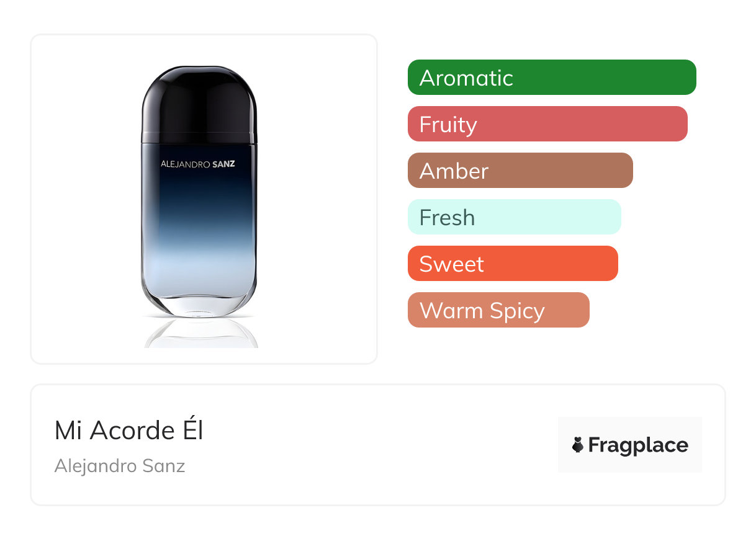756x536 pixels.
Task: Click the Alejandro Sanz brand name subtitle
Action: tap(120, 466)
